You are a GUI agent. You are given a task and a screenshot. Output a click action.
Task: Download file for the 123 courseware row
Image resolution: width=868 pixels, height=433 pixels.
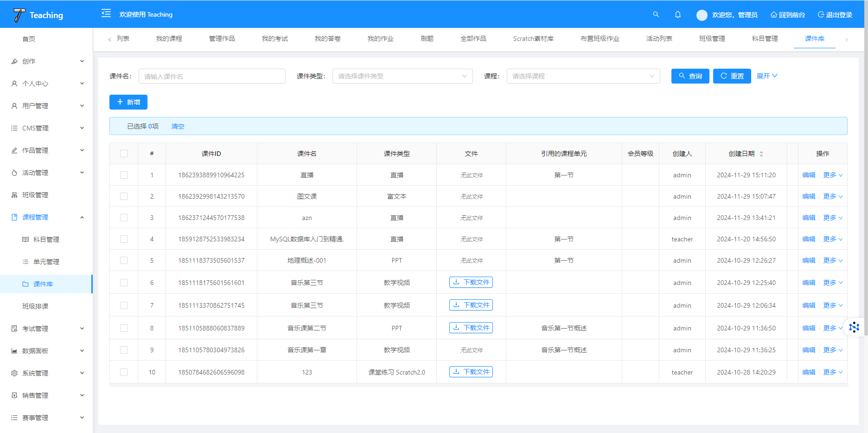coord(471,372)
